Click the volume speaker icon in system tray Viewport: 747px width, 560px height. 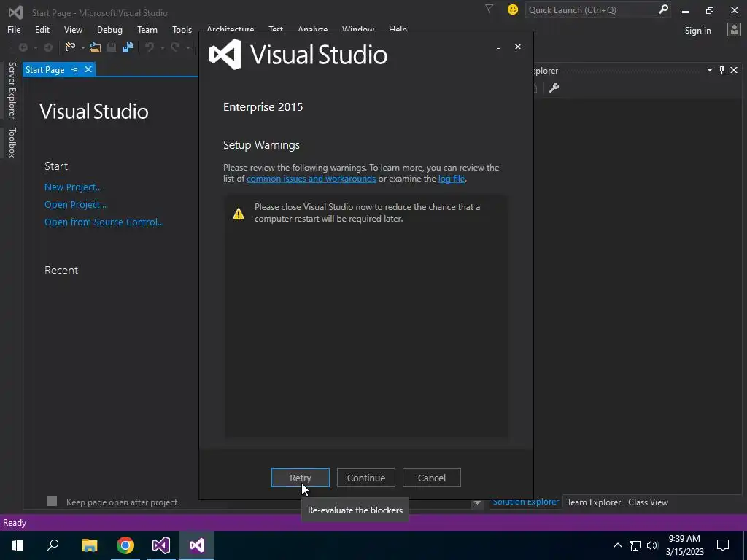coord(652,545)
